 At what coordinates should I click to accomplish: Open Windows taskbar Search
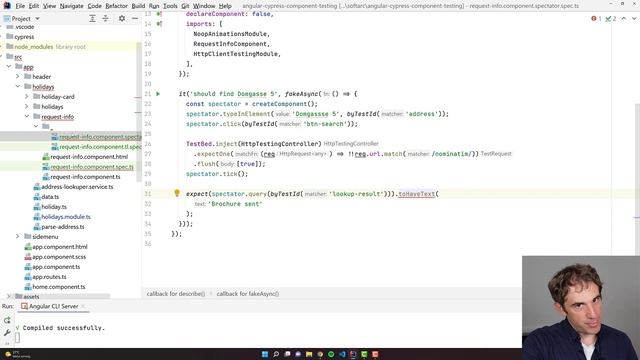point(276,354)
